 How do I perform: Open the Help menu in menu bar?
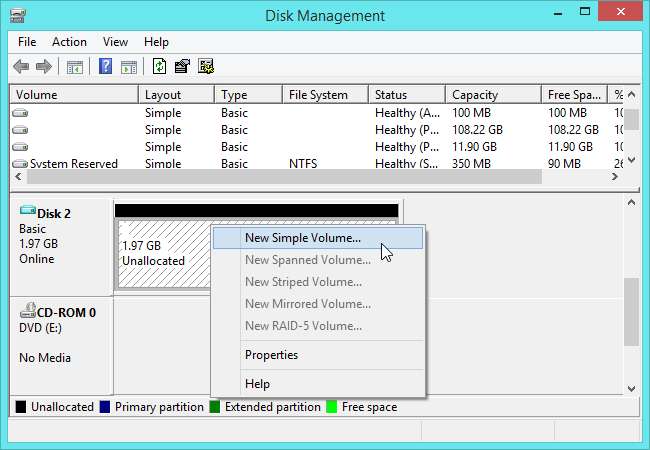click(x=156, y=42)
